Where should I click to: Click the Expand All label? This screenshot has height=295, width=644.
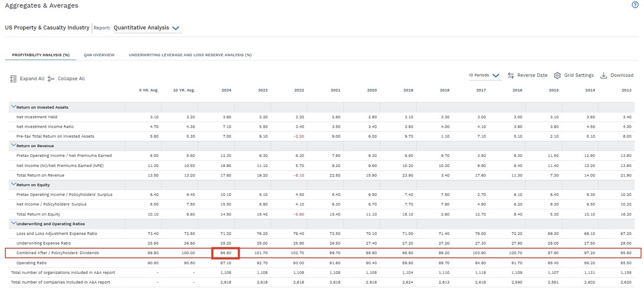tap(32, 79)
